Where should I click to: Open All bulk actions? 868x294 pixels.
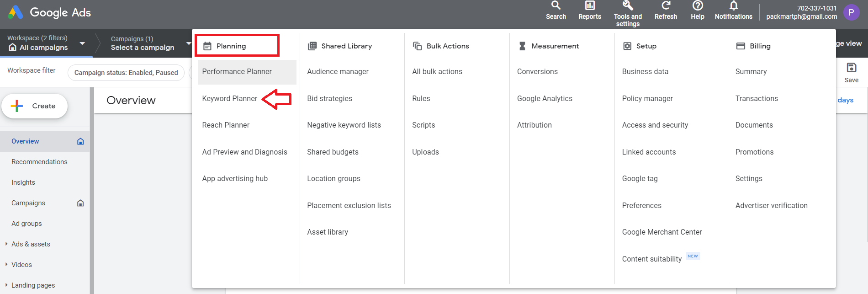[437, 71]
